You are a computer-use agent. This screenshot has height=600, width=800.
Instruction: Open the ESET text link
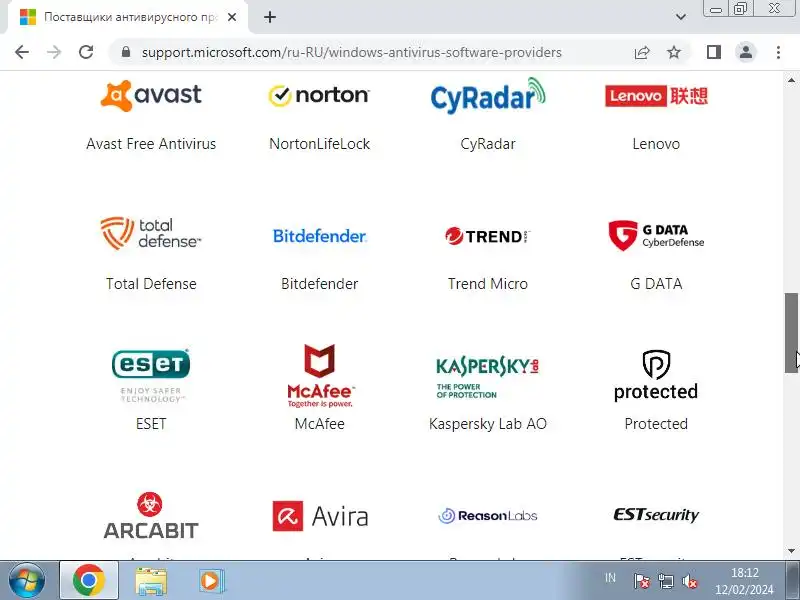[151, 424]
